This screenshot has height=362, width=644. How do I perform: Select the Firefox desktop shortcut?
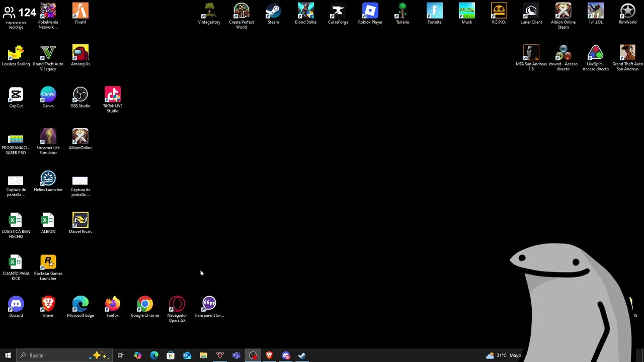click(x=113, y=307)
